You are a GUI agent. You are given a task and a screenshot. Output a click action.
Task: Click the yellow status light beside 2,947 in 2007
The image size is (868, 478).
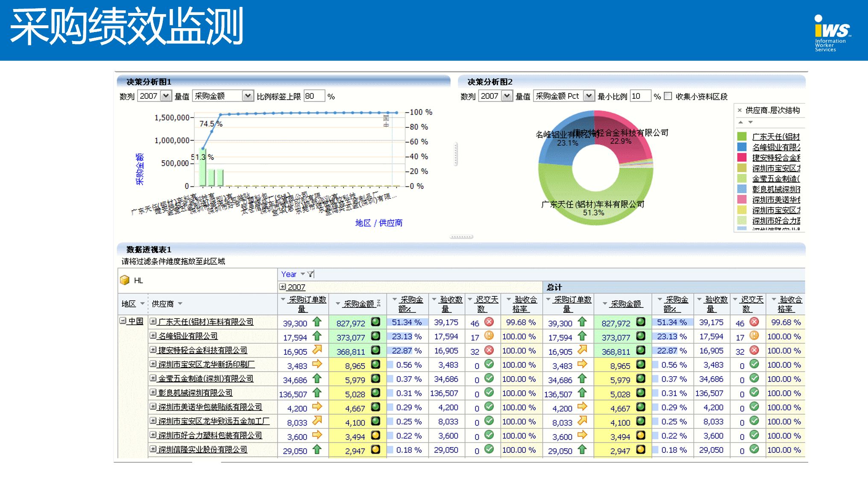coord(375,449)
